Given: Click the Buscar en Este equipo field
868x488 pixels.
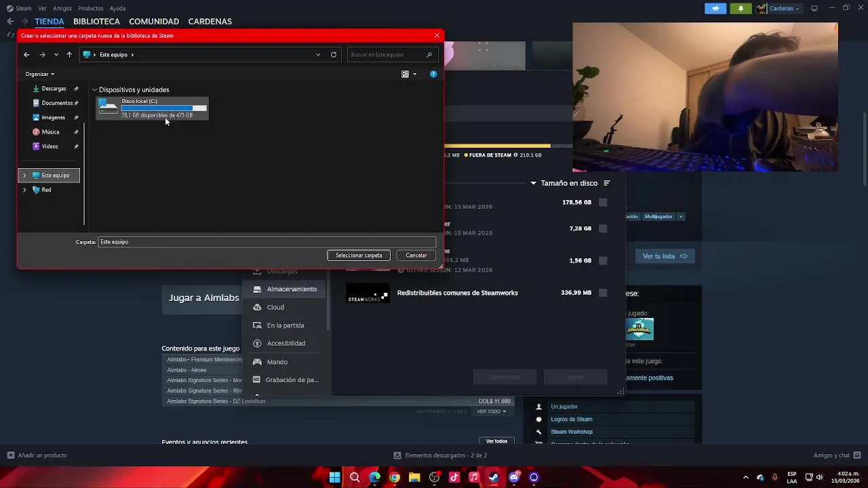Looking at the screenshot, I should coord(391,54).
